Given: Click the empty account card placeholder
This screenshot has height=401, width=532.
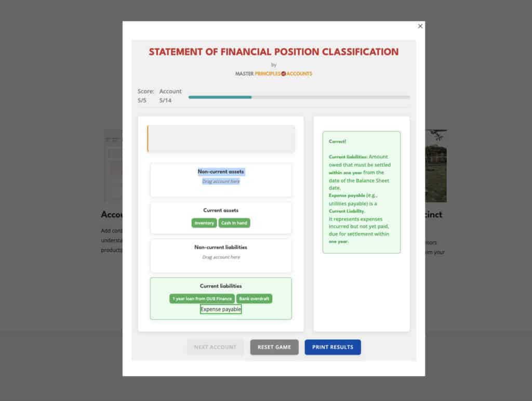Looking at the screenshot, I should pos(221,139).
